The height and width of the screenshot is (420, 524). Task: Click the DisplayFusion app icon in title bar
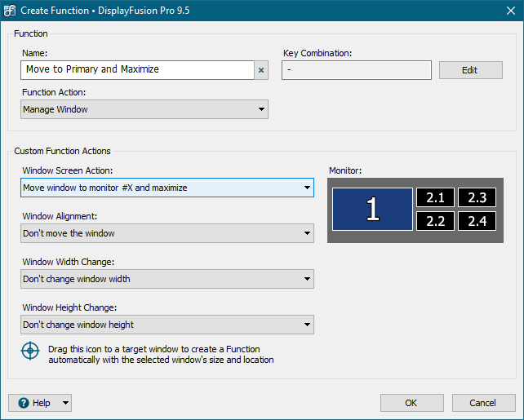[10, 11]
